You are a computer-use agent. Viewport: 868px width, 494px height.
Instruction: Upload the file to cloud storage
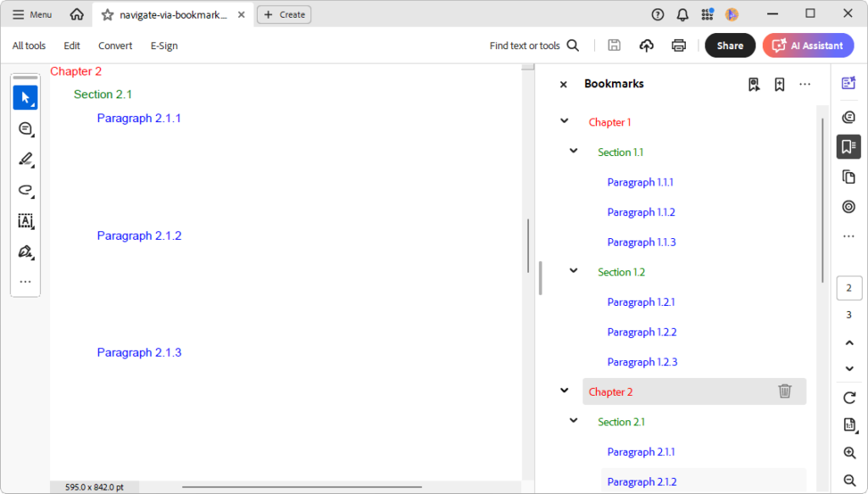click(646, 45)
